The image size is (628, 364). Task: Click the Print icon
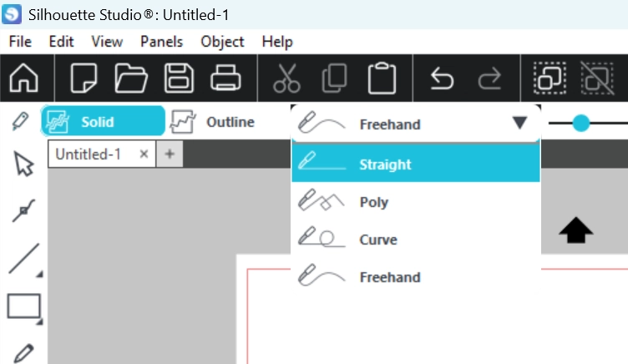point(225,78)
